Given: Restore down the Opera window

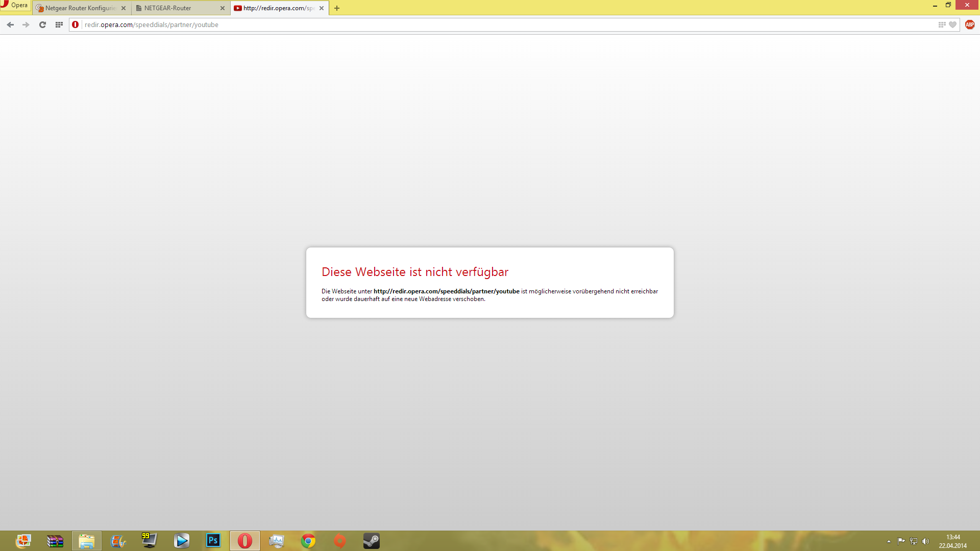Looking at the screenshot, I should tap(948, 5).
